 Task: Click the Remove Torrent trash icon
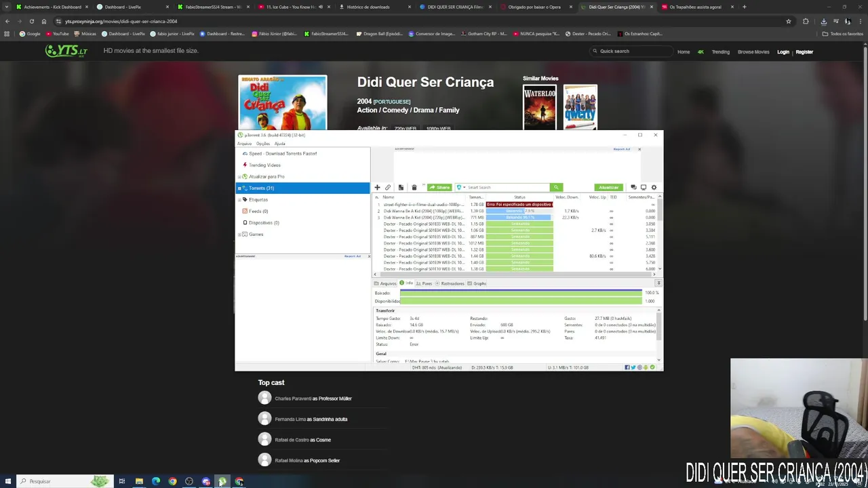[414, 187]
